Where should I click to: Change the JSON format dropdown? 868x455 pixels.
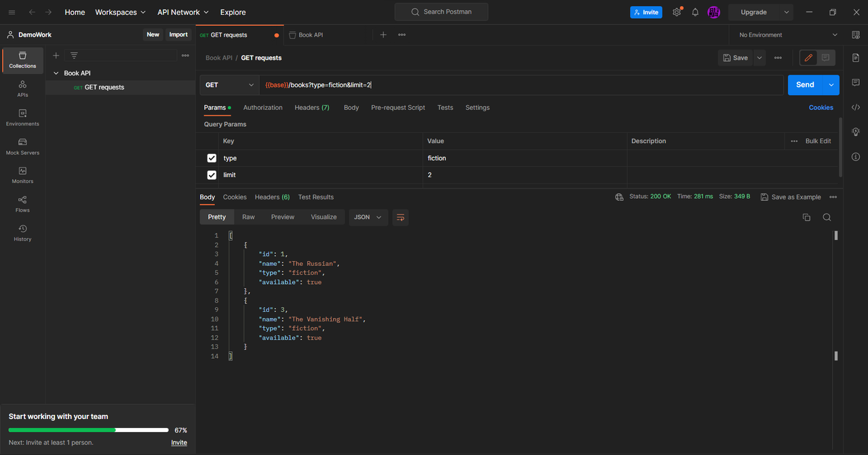[x=368, y=217]
